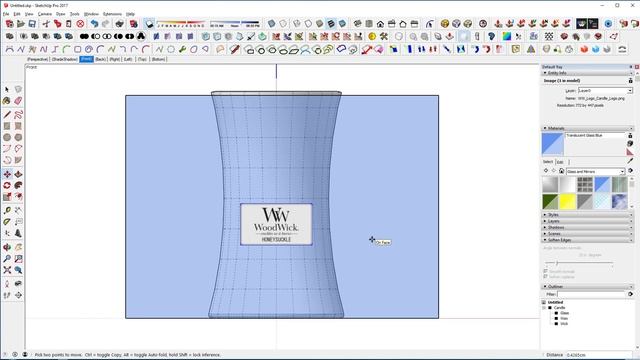Viewport: 640px width, 360px height.
Task: Choose the Protractor tool
Action: tap(7, 222)
